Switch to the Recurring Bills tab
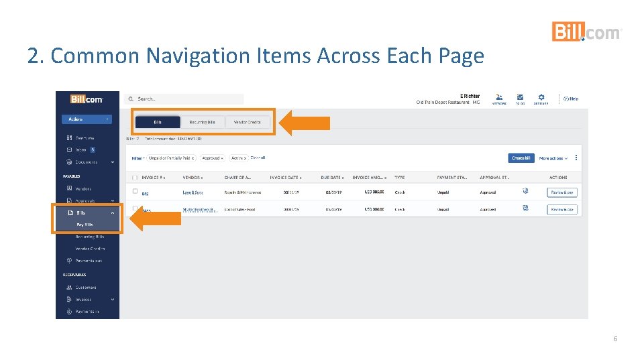The width and height of the screenshot is (644, 362). [202, 122]
